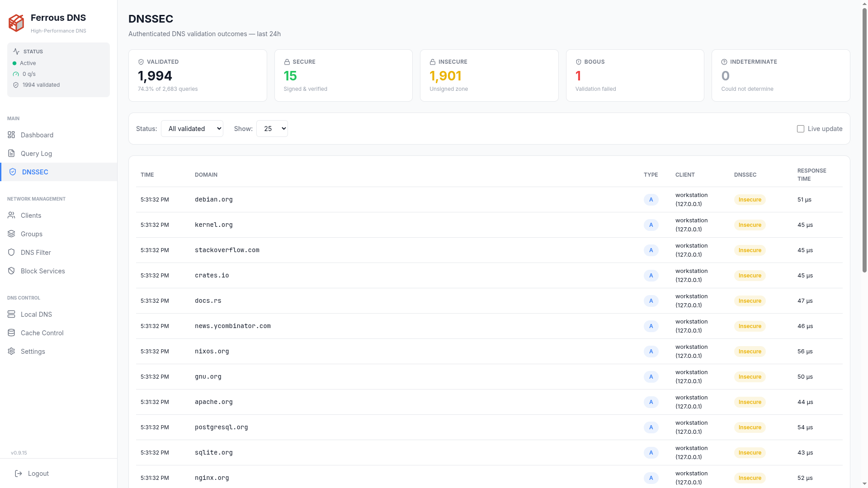Click the 1994 validated status text
Viewport: 868px width, 488px height.
coord(41,85)
